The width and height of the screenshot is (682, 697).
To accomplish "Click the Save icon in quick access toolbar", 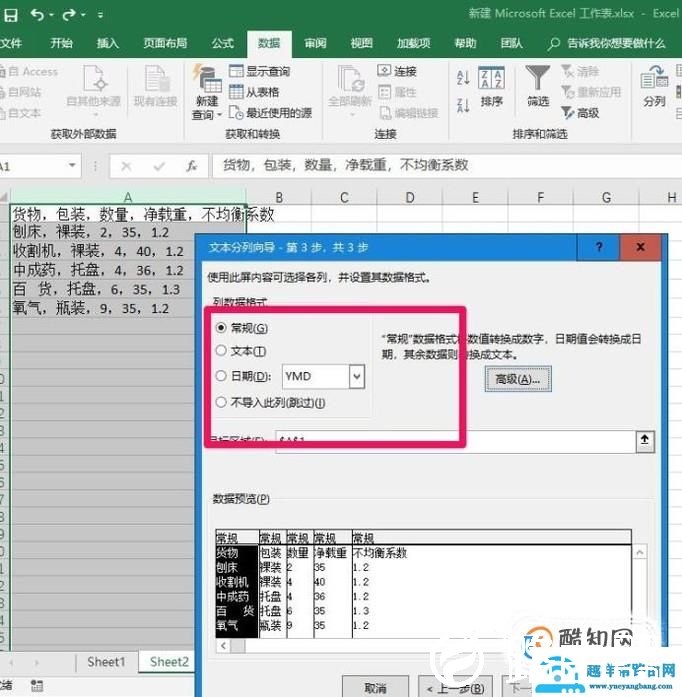I will (11, 15).
